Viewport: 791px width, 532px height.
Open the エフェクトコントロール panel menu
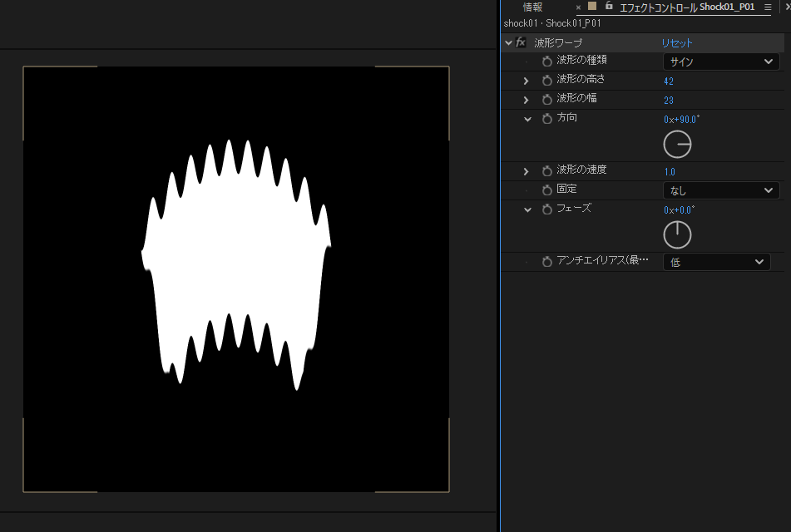point(768,7)
